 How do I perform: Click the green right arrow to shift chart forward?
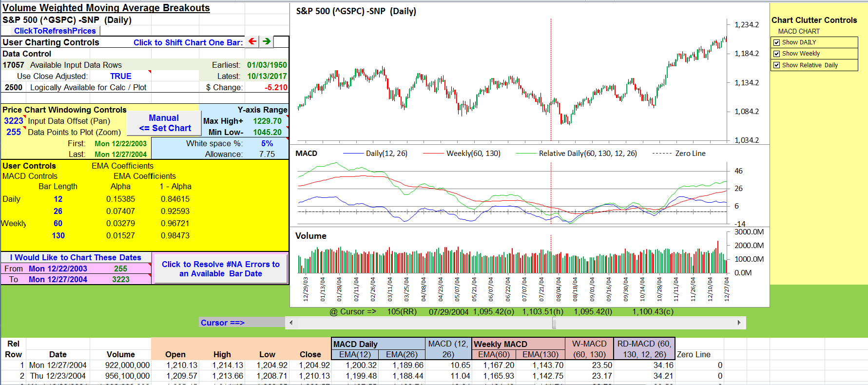click(266, 41)
